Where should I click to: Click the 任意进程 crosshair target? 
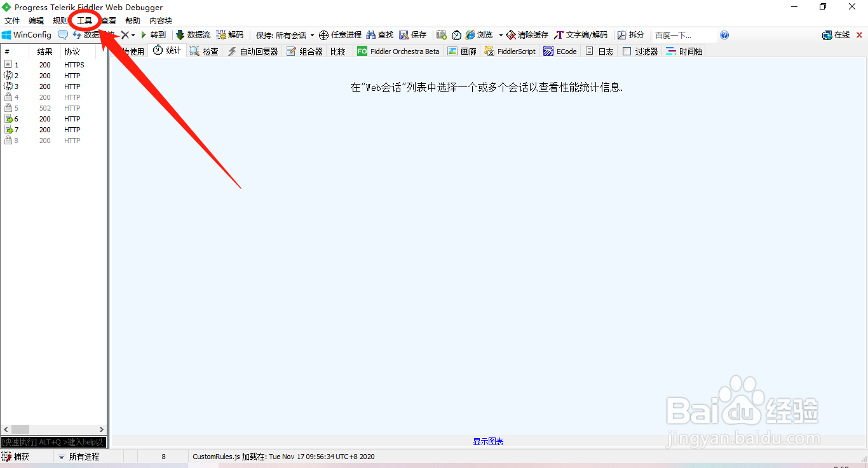point(340,35)
